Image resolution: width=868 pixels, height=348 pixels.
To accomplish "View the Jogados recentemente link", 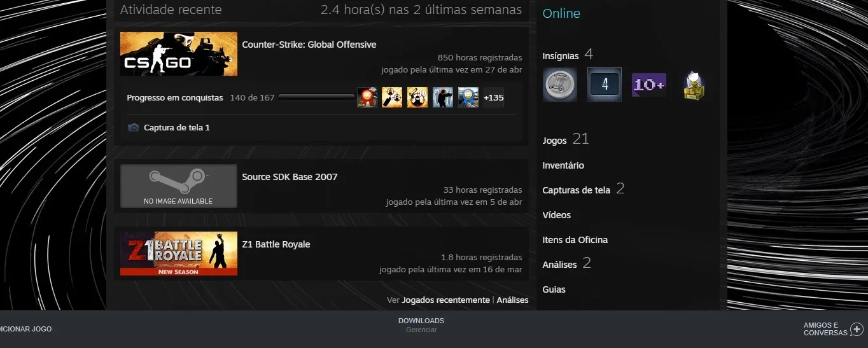I will point(446,300).
